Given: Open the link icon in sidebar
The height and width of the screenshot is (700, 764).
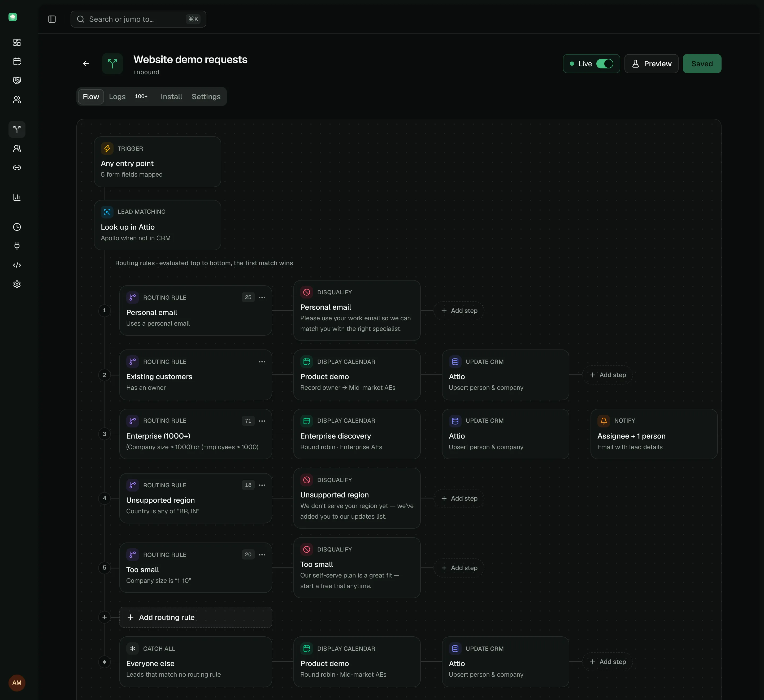Looking at the screenshot, I should pyautogui.click(x=17, y=167).
